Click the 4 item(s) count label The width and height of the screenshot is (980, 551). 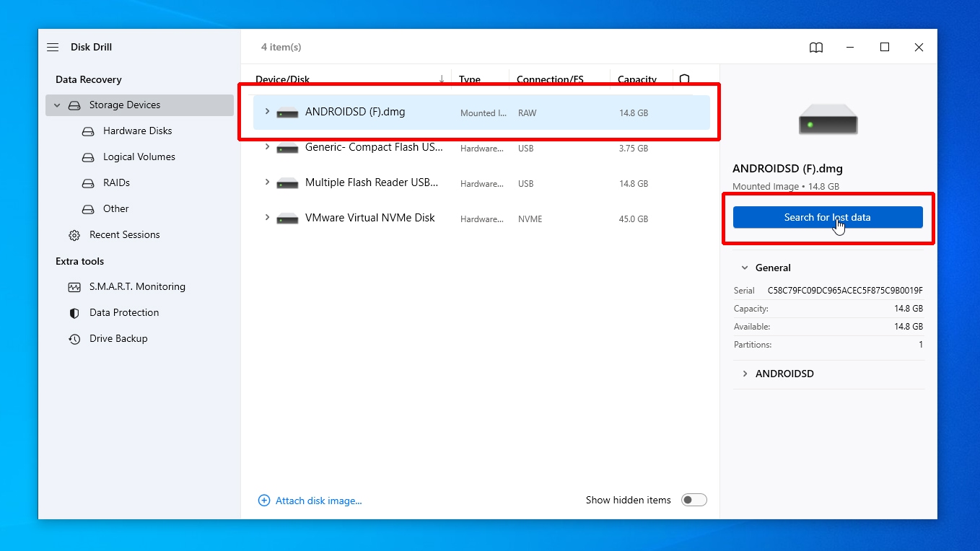[x=281, y=47]
